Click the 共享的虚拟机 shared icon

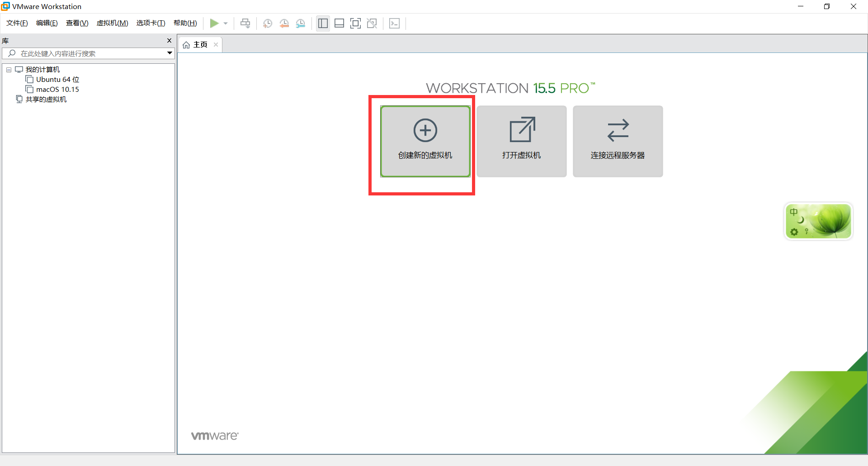coord(19,99)
